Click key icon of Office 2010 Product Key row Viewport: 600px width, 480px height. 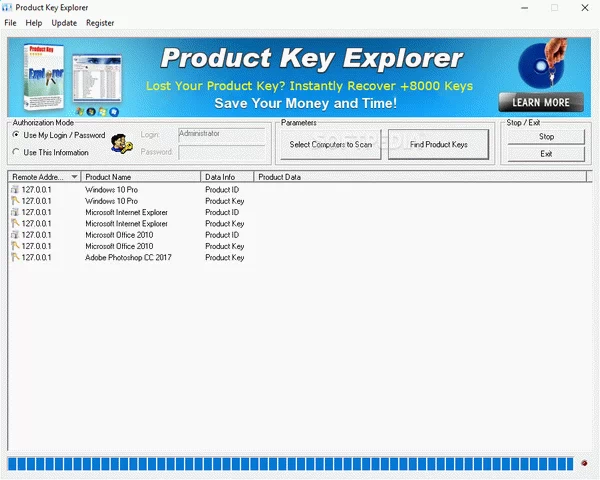point(15,246)
